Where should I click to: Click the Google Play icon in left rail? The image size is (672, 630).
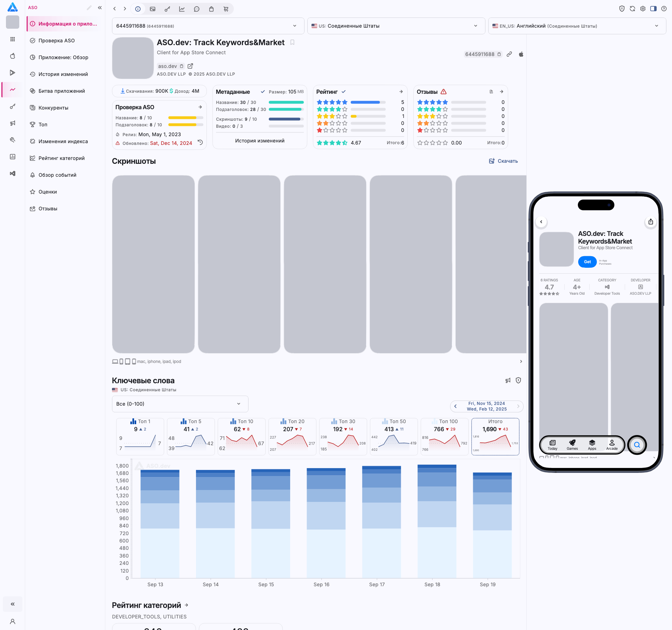tap(13, 73)
